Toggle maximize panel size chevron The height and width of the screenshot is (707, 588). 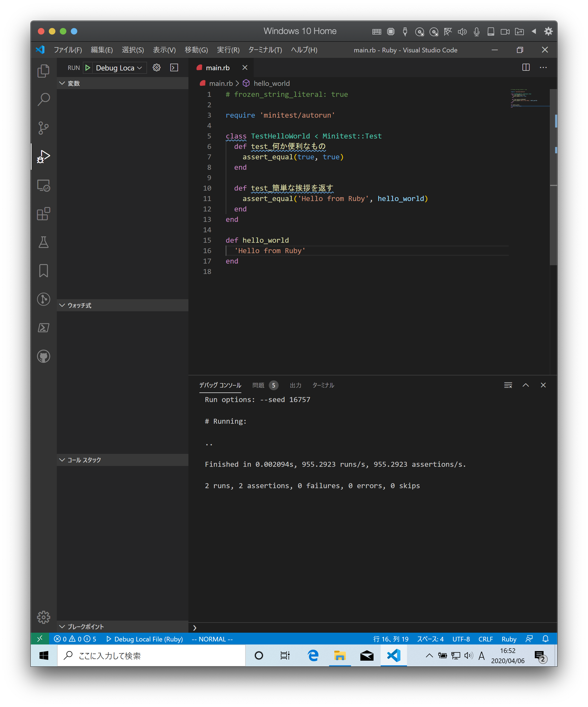[x=525, y=385]
